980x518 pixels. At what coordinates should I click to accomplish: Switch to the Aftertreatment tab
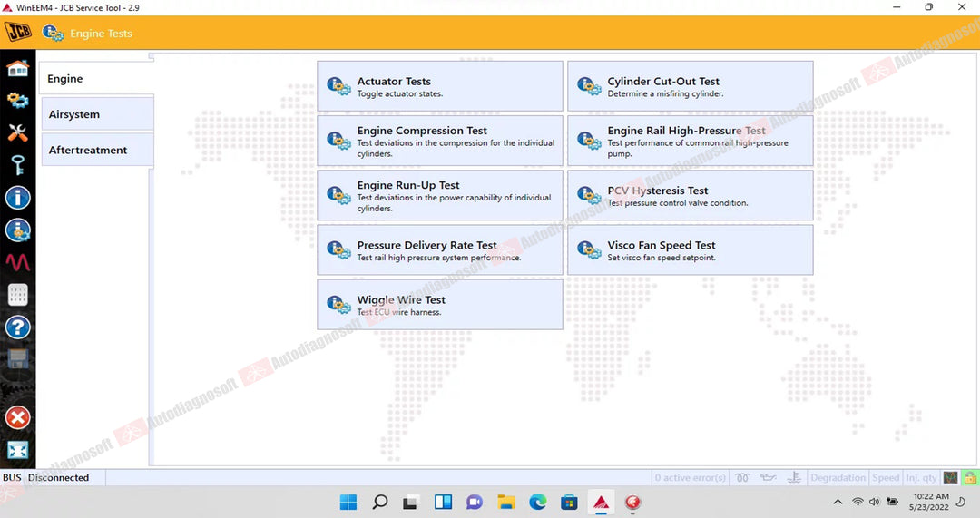97,150
